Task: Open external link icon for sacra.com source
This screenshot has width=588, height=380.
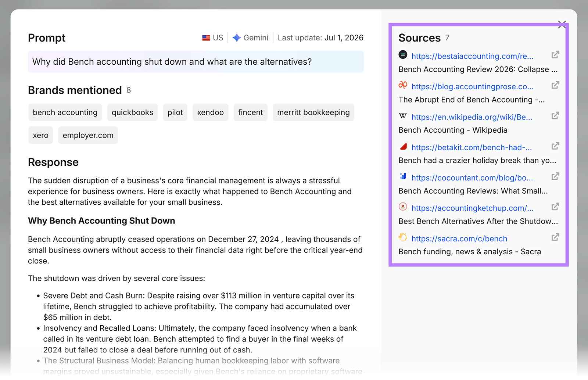Action: click(x=555, y=237)
